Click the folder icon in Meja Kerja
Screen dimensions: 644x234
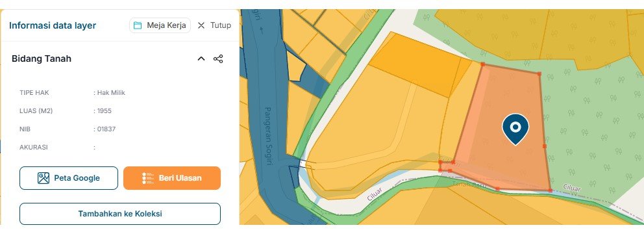138,25
